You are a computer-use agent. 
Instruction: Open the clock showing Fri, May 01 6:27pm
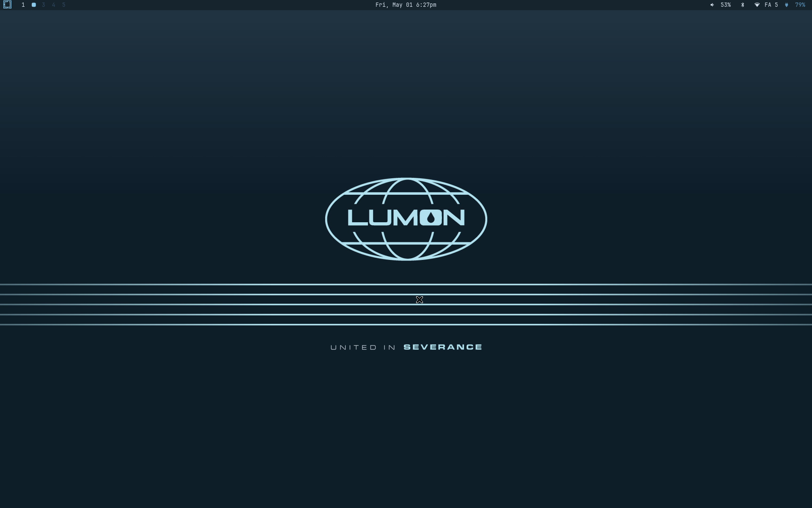[406, 5]
